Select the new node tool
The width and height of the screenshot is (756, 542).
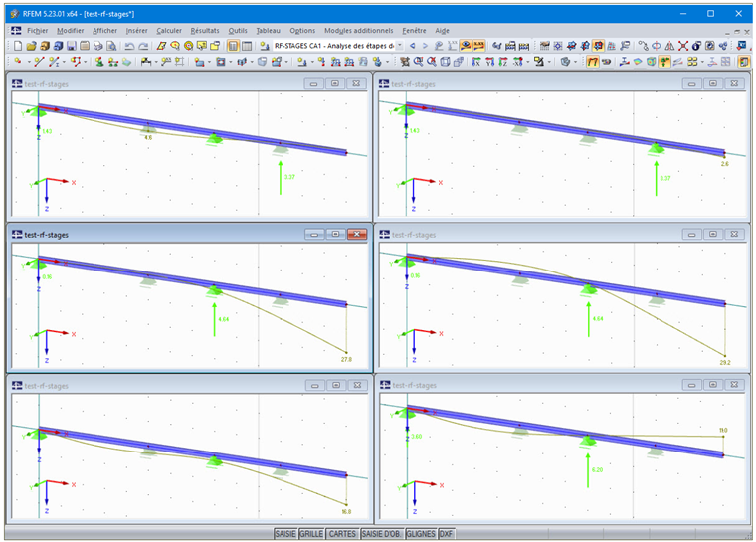[x=17, y=62]
